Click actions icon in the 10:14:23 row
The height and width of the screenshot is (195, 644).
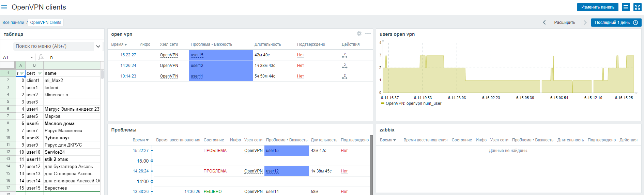tap(344, 76)
